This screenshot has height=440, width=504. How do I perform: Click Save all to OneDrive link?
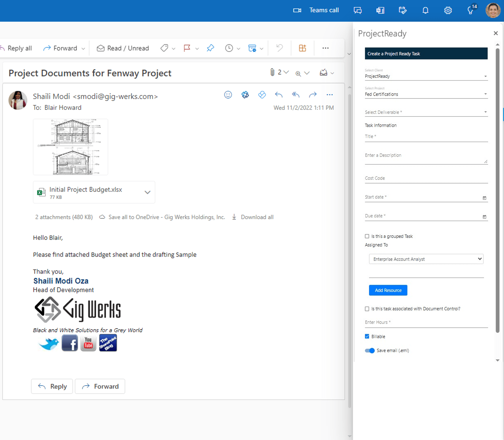tap(162, 217)
